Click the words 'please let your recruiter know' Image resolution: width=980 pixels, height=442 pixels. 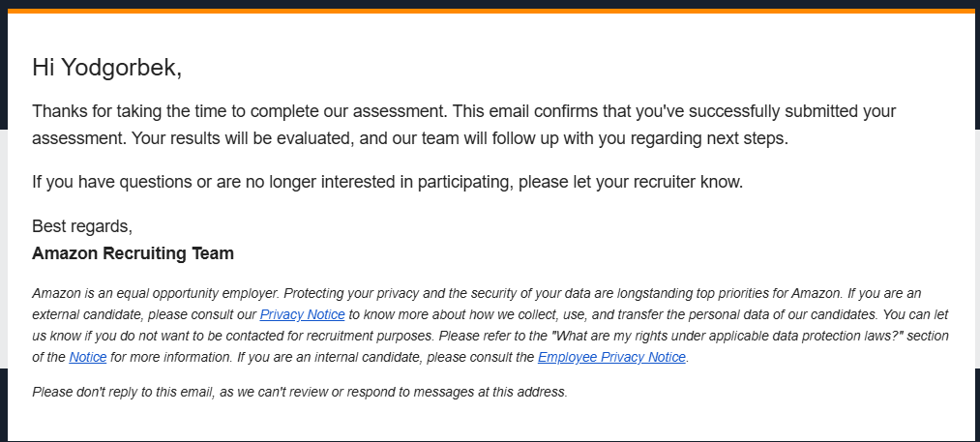point(631,183)
